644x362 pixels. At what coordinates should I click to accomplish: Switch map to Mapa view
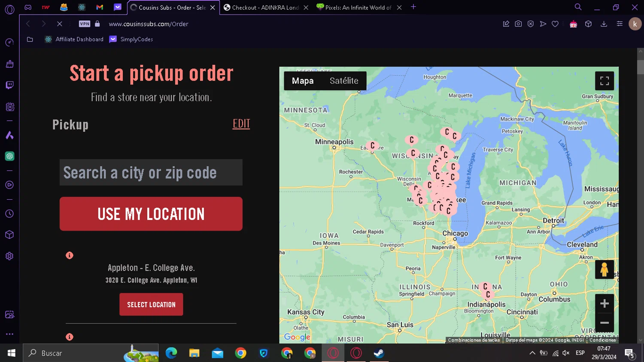point(303,81)
